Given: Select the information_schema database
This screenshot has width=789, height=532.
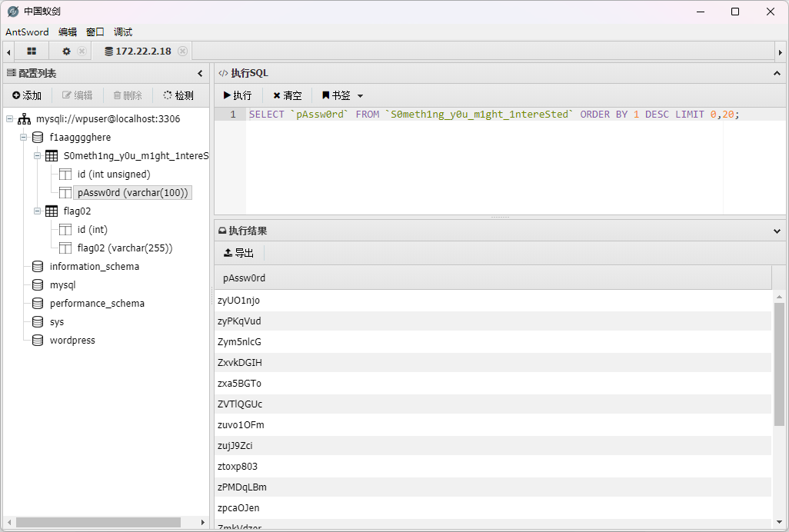Looking at the screenshot, I should pyautogui.click(x=94, y=267).
